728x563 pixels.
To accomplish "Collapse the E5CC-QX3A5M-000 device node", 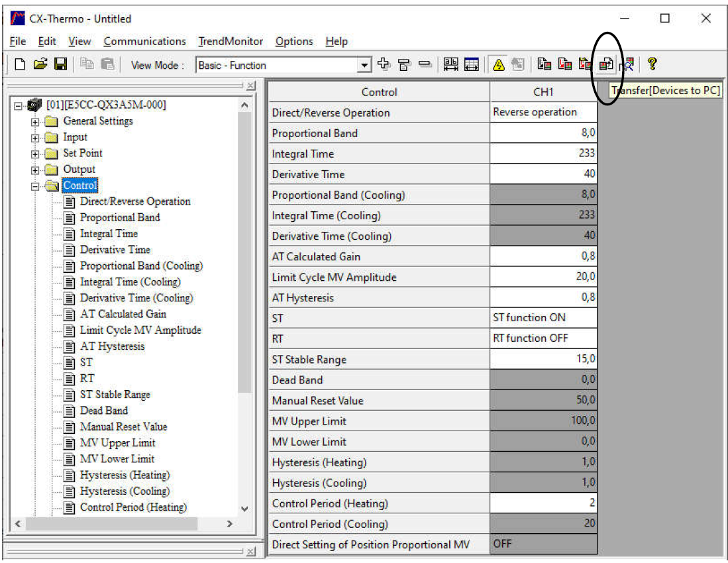I will click(18, 106).
